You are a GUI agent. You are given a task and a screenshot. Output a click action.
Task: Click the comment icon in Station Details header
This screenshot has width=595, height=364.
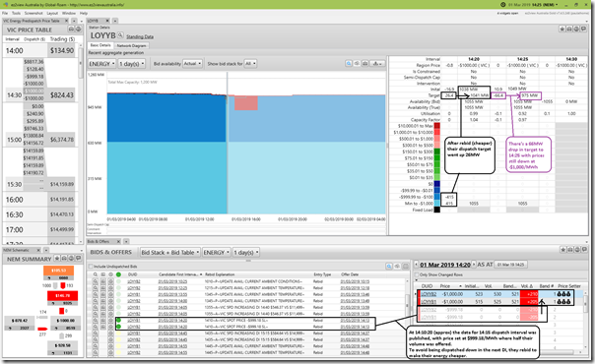click(583, 29)
